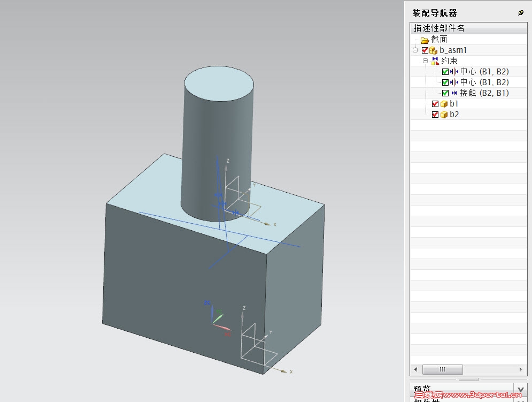Select the b_asm1 assembly row text
The width and height of the screenshot is (532, 402).
453,50
